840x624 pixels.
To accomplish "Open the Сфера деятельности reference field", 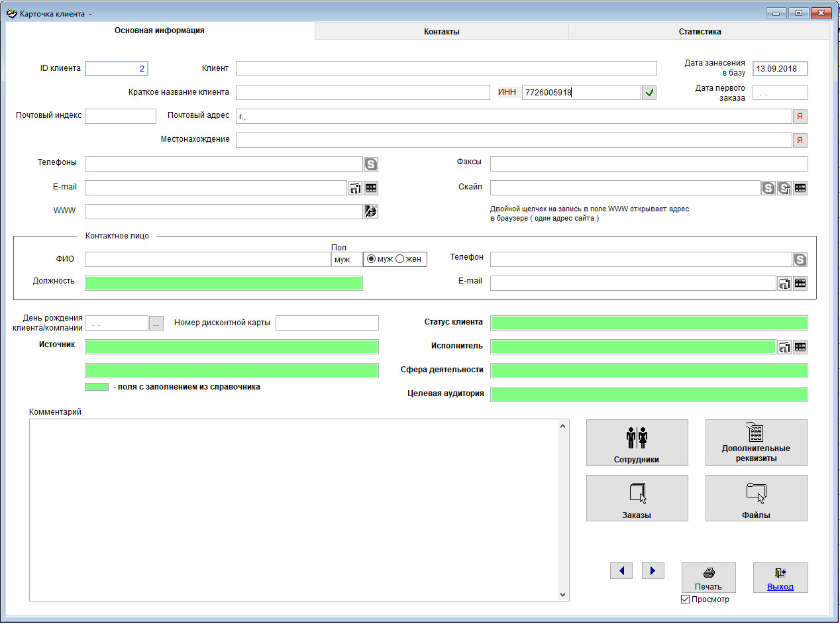I will [649, 370].
